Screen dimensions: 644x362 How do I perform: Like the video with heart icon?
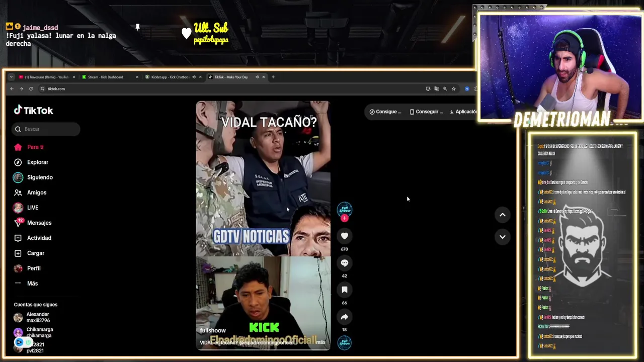click(345, 236)
